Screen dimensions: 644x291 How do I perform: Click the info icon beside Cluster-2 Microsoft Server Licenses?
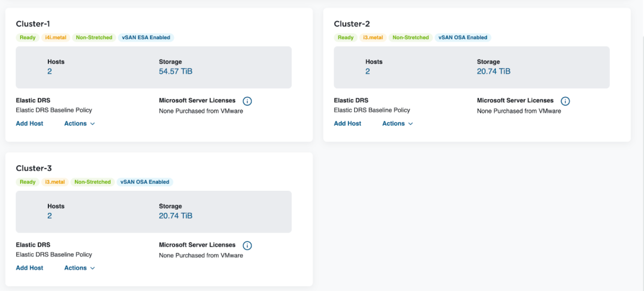[565, 101]
